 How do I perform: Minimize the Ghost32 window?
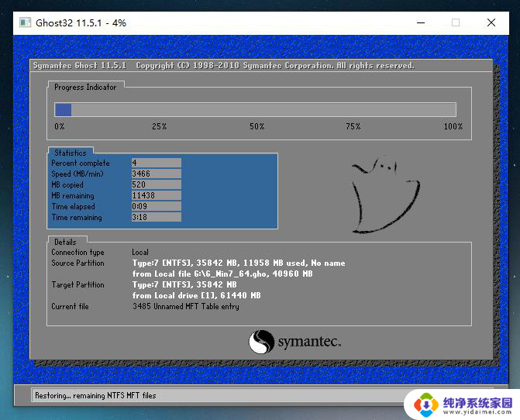pyautogui.click(x=421, y=23)
